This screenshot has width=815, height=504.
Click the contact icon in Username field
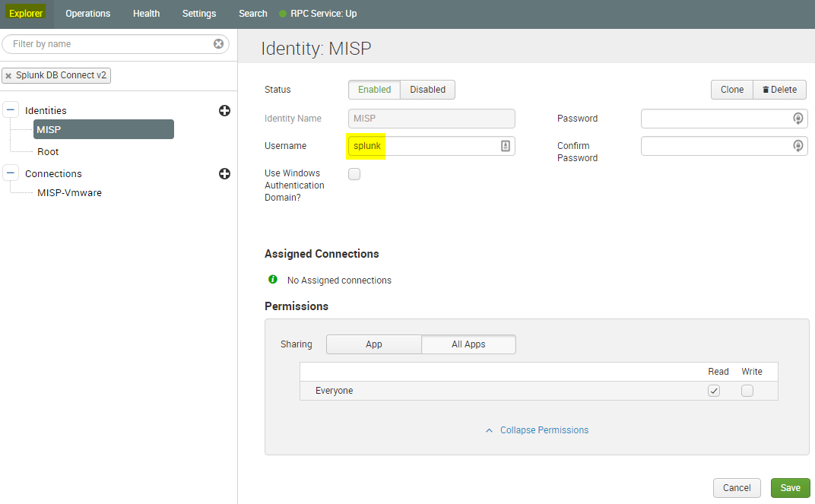pyautogui.click(x=506, y=146)
